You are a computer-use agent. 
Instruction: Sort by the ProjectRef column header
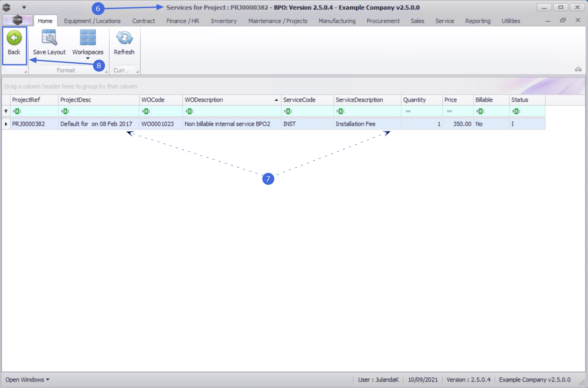(x=34, y=100)
